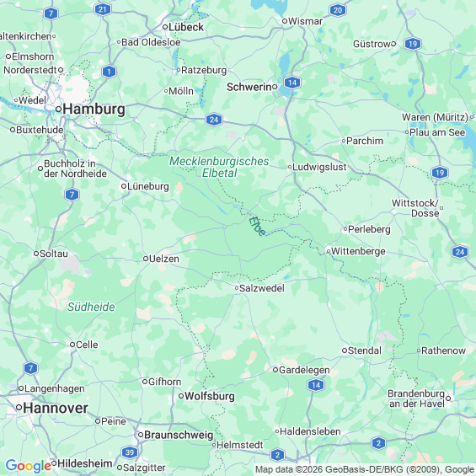This screenshot has height=476, width=476.
Task: Select the Hannover city label
Action: (x=56, y=408)
